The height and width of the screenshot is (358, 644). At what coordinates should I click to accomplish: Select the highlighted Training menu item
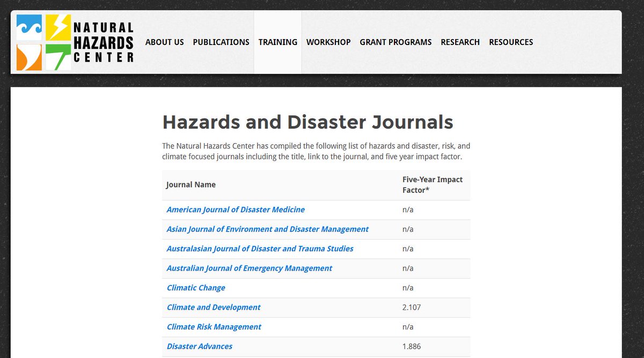point(277,42)
